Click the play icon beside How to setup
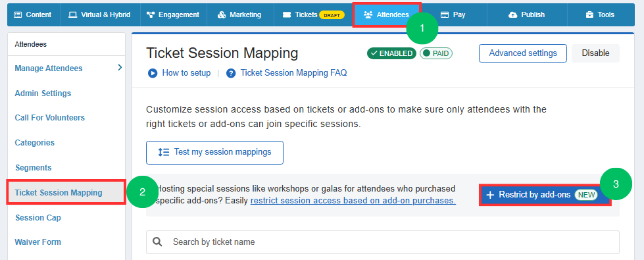The height and width of the screenshot is (260, 644). (x=153, y=74)
